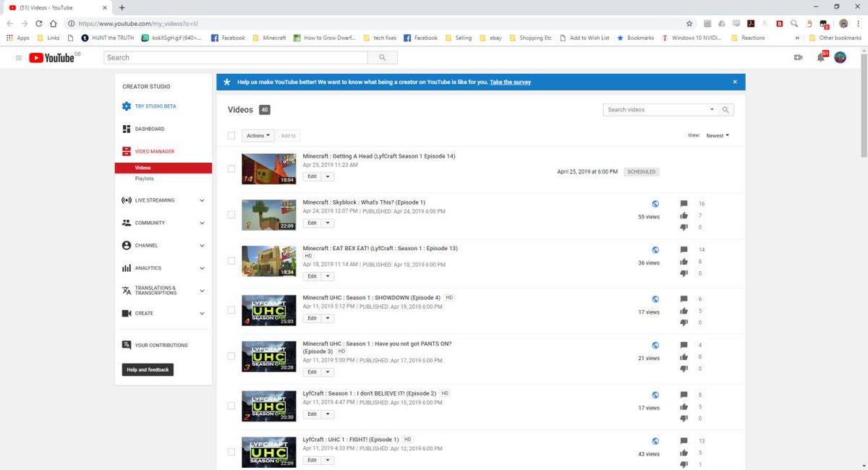Expand the Live Streaming section

(202, 200)
